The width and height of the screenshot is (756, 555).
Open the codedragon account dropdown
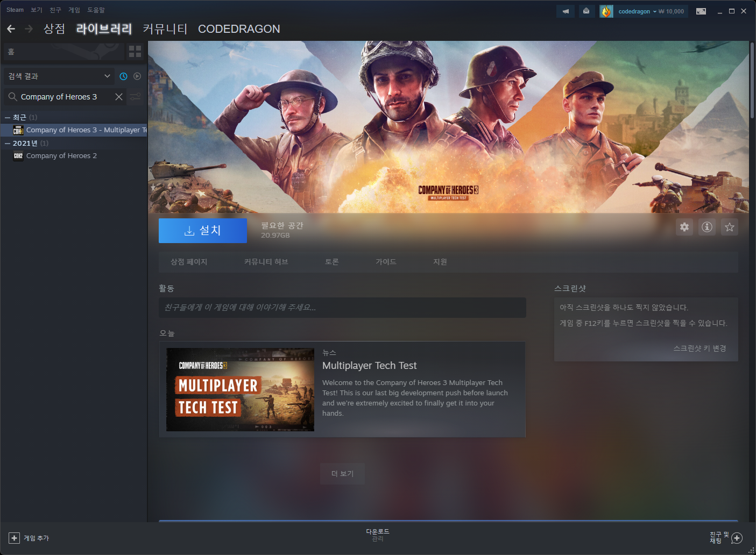[x=637, y=11]
